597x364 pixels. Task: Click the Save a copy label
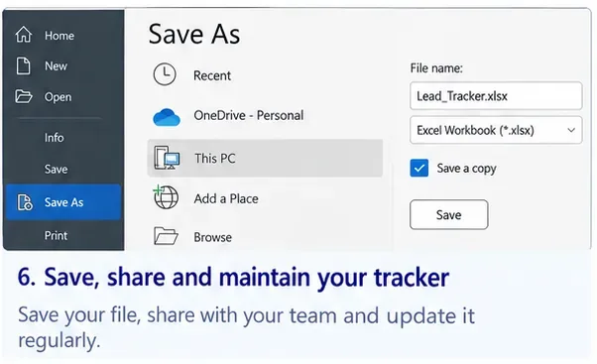466,169
